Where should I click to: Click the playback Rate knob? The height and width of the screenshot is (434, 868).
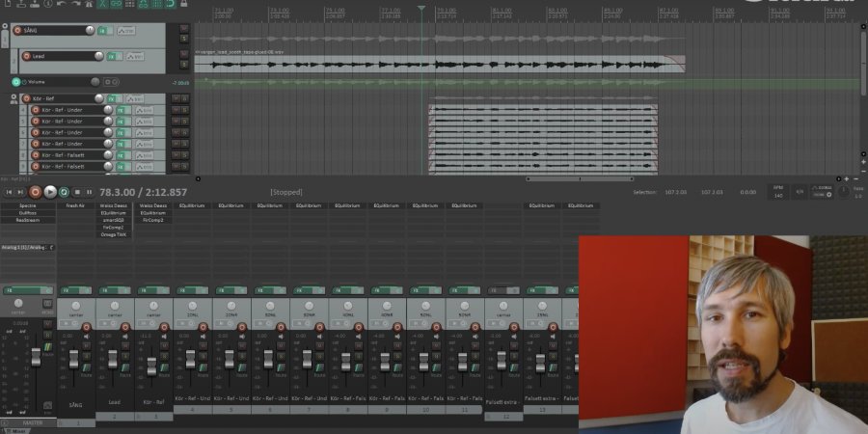click(x=844, y=192)
